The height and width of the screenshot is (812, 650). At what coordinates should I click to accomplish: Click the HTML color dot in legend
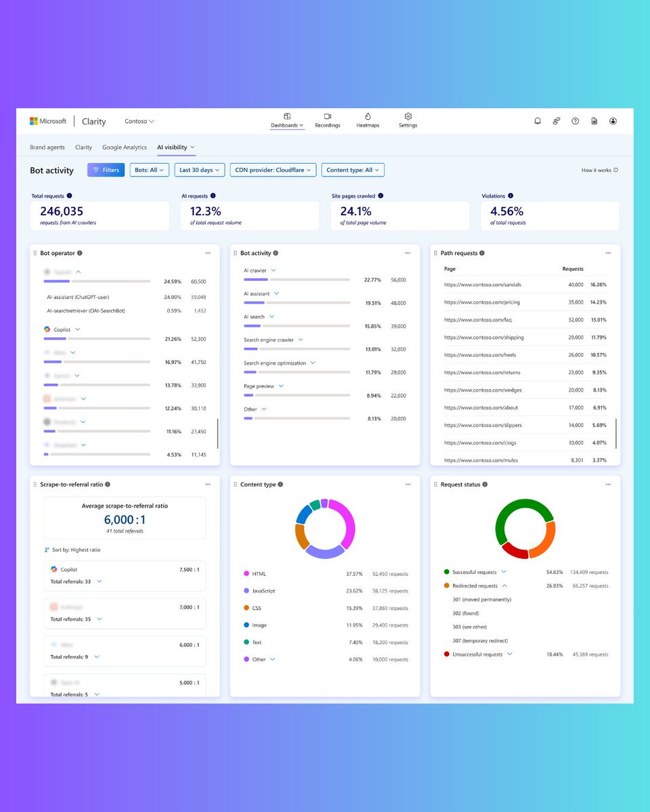click(x=246, y=574)
